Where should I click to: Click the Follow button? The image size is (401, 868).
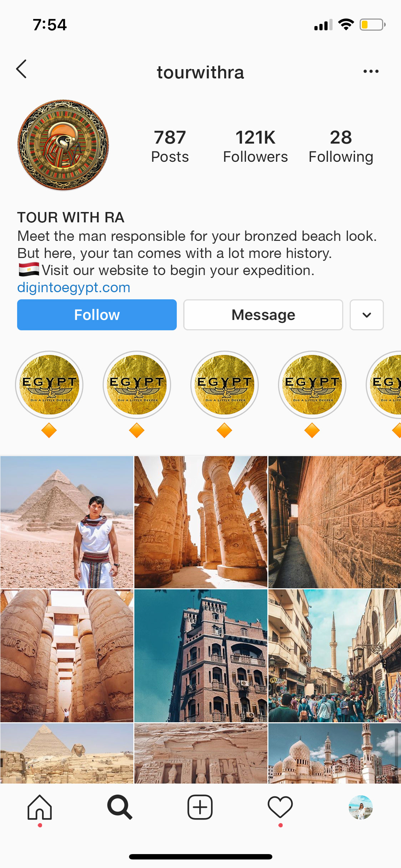(x=97, y=315)
